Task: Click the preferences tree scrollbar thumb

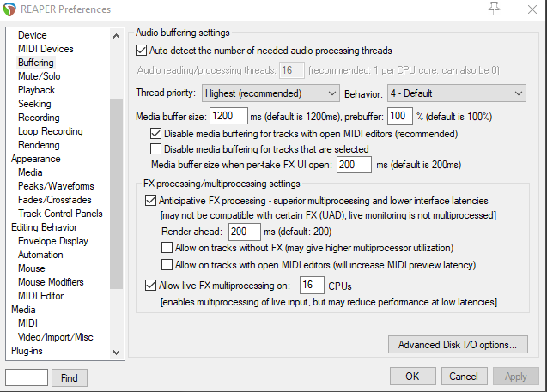Action: tap(117, 194)
